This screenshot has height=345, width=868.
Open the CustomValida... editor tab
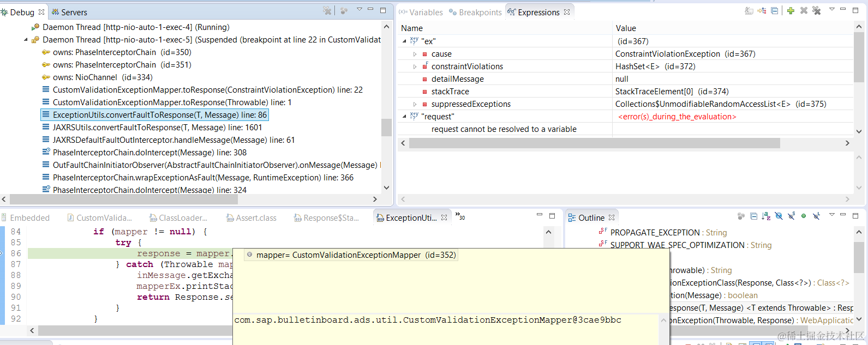(x=99, y=218)
